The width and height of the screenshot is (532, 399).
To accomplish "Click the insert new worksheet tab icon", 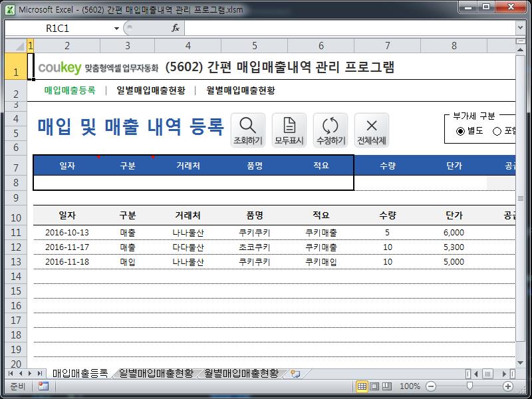I will pyautogui.click(x=295, y=374).
